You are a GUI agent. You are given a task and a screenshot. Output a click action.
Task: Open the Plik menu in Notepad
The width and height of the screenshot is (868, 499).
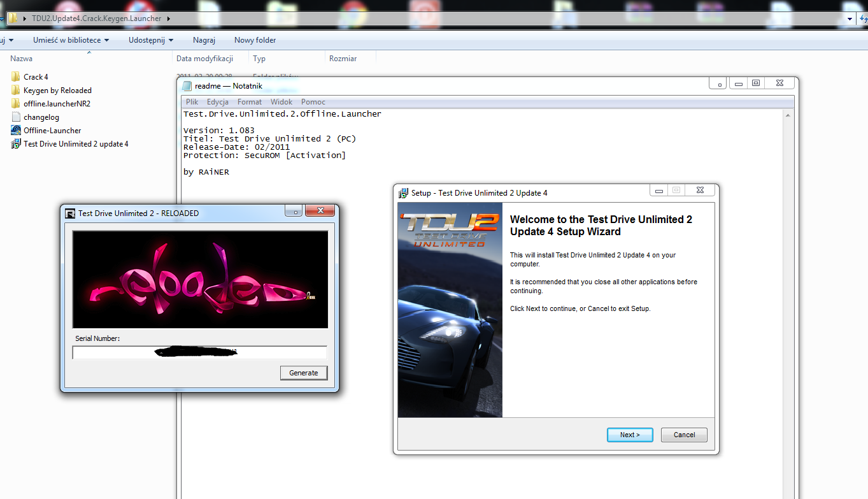[192, 101]
